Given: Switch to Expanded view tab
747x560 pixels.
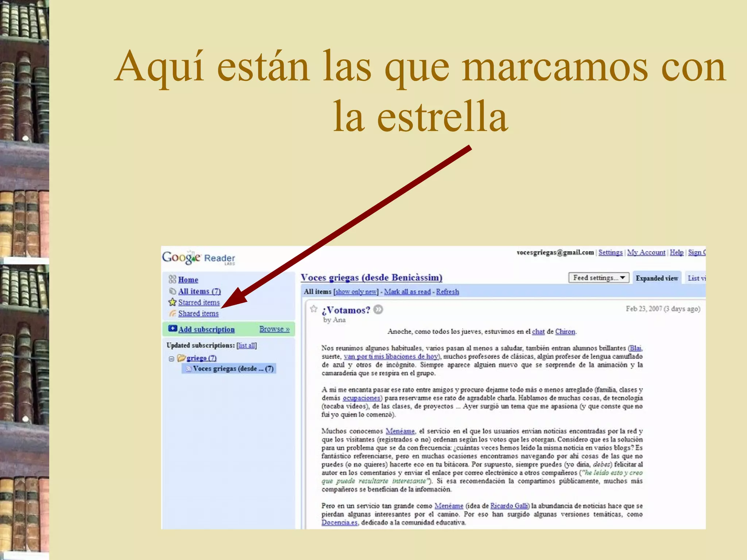Looking at the screenshot, I should coord(657,278).
